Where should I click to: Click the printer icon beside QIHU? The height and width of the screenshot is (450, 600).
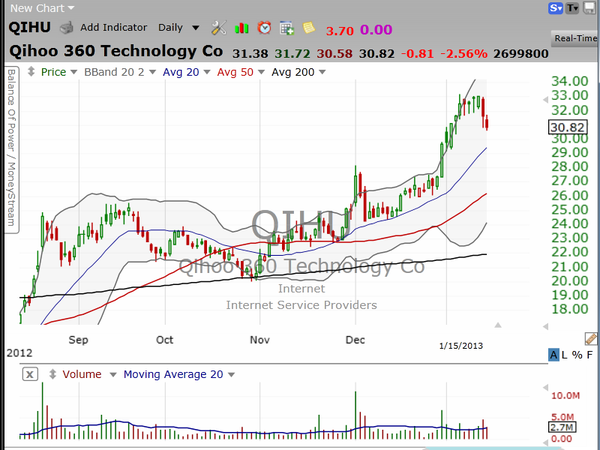point(66,28)
